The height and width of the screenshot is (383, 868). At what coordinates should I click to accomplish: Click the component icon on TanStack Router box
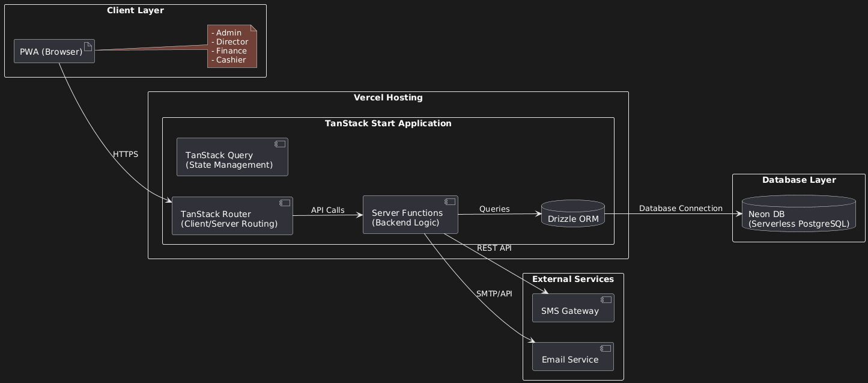284,204
